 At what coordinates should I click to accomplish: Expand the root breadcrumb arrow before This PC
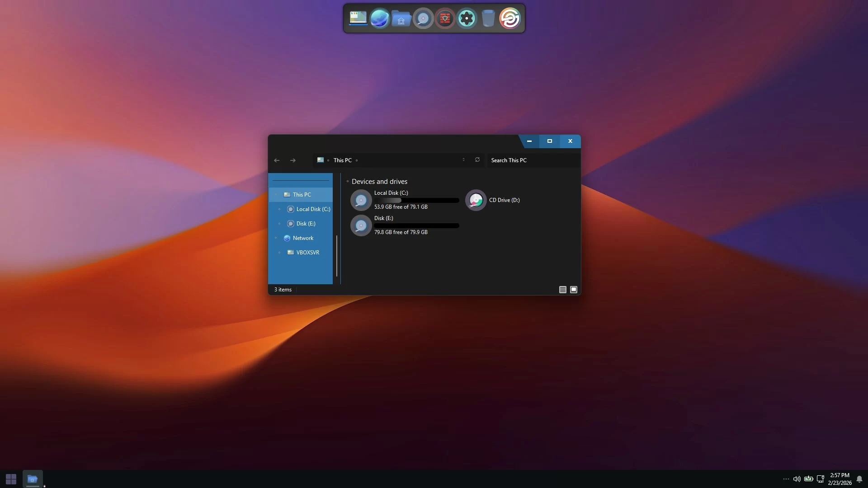pyautogui.click(x=328, y=160)
